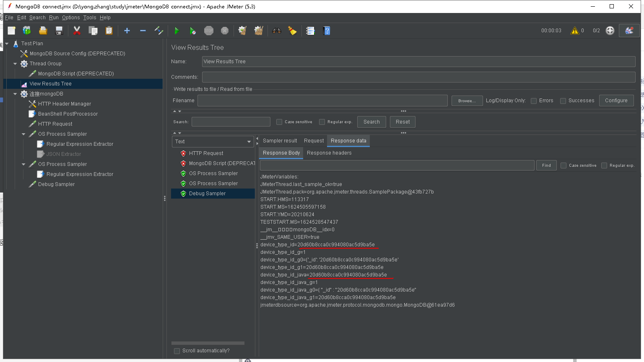Click the Find button
Image resolution: width=644 pixels, height=362 pixels.
tap(546, 165)
